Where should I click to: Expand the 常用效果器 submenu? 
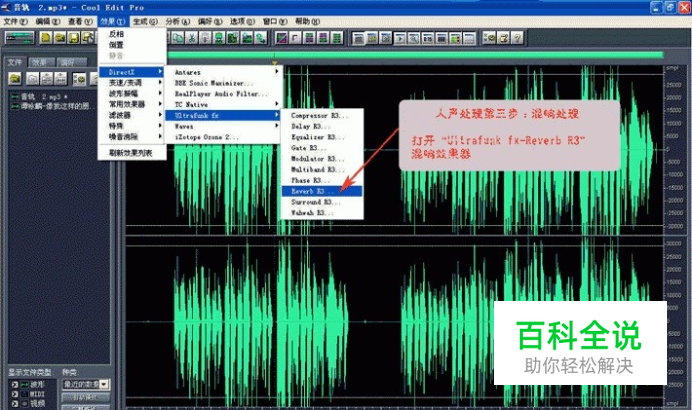coord(132,104)
